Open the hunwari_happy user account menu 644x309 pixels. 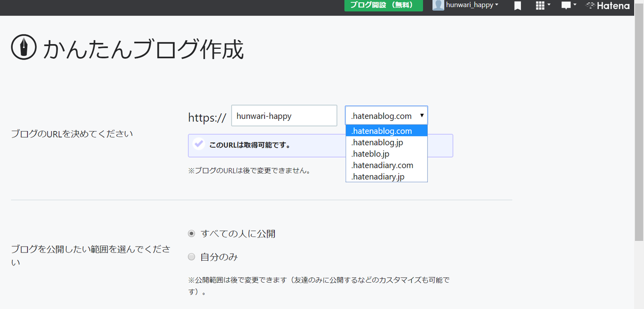coord(472,5)
